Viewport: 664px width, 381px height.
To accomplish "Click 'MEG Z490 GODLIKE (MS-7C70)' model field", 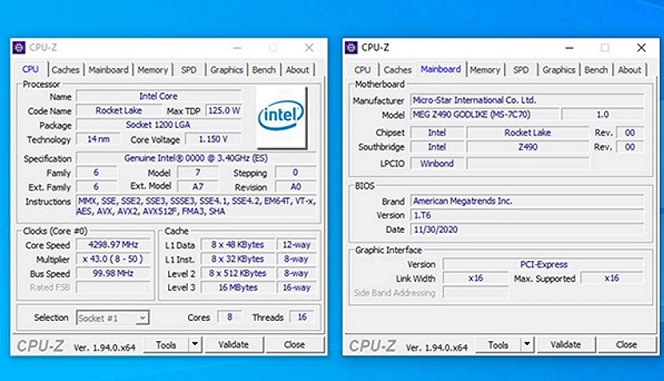I will point(485,114).
